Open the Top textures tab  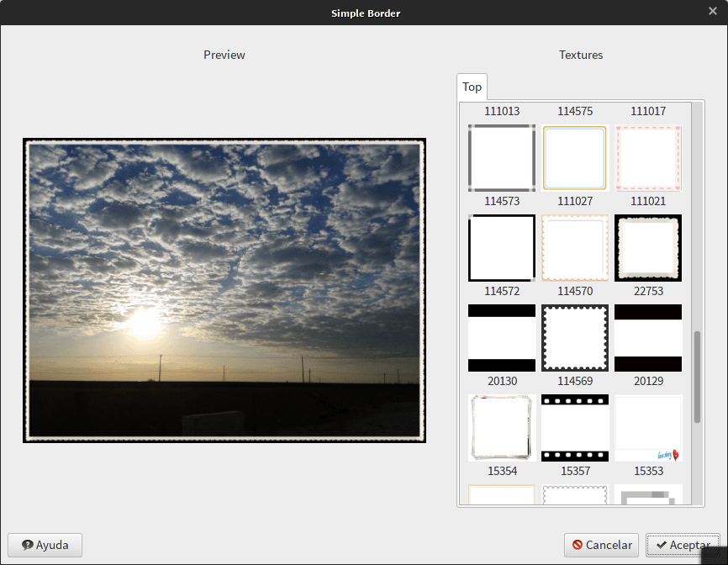(x=472, y=87)
